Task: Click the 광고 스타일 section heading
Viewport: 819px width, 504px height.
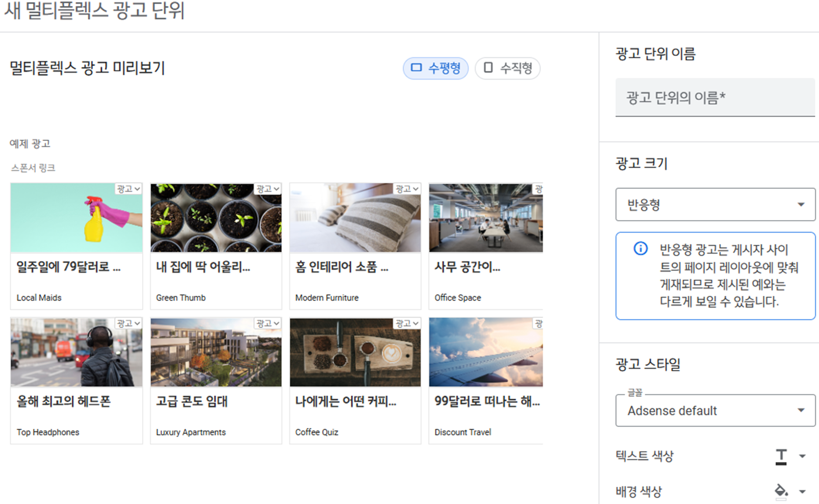Action: pos(648,365)
